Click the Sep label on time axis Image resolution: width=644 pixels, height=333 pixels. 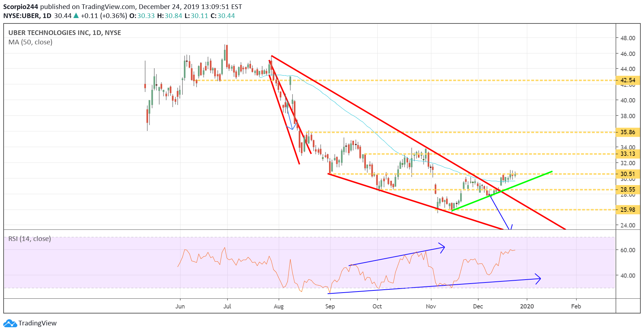(330, 307)
